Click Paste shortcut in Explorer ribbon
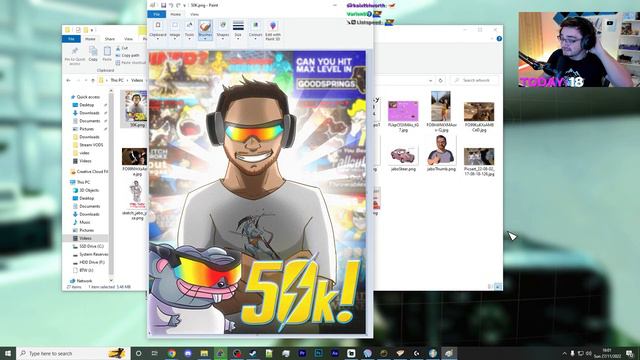The image size is (640, 360). pos(131,62)
